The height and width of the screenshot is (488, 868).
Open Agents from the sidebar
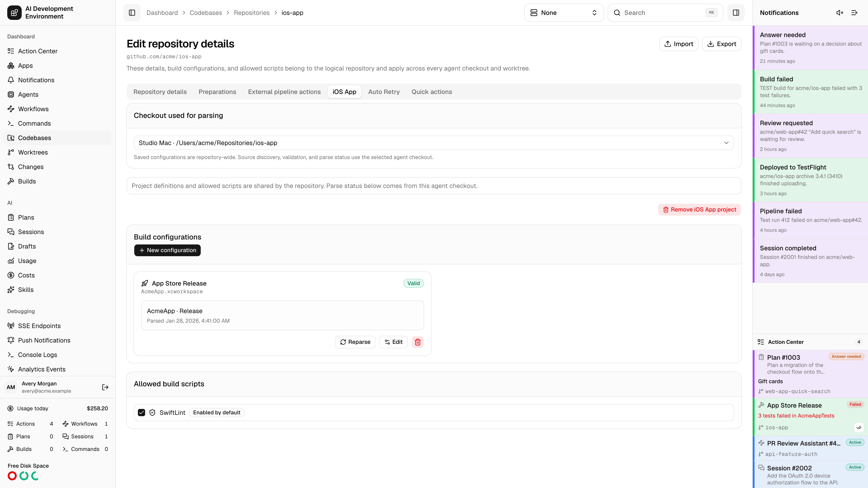(58, 95)
